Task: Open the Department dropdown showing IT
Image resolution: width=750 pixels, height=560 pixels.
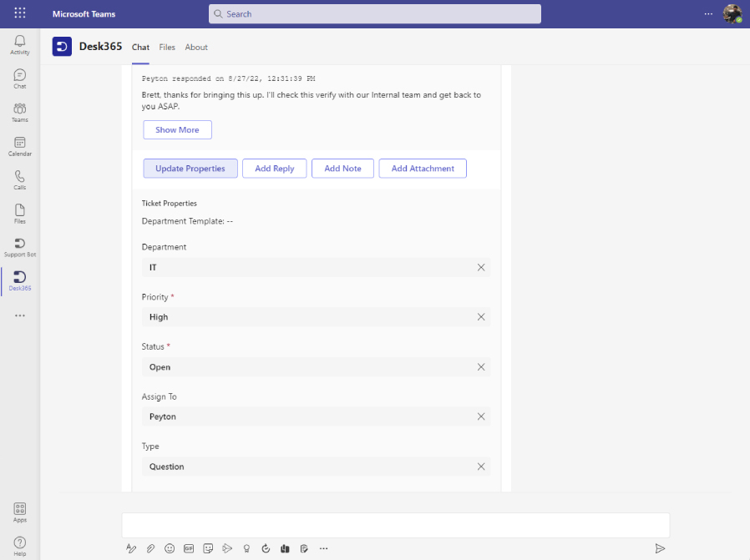Action: 317,267
